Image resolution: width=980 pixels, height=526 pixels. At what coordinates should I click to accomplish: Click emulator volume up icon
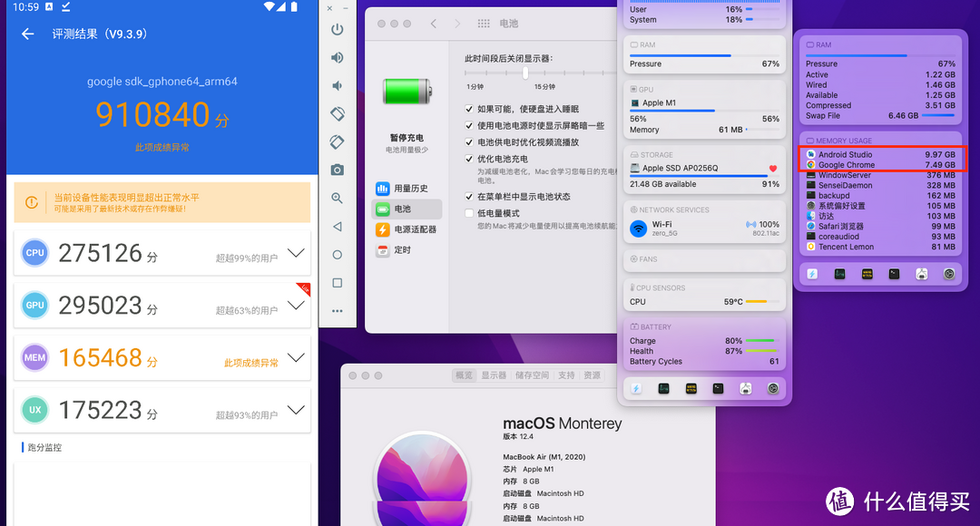[x=337, y=57]
